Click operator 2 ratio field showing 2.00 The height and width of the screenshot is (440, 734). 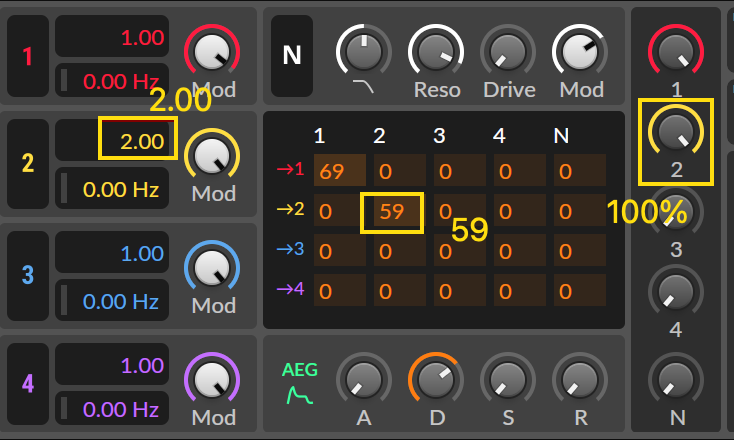click(x=112, y=140)
